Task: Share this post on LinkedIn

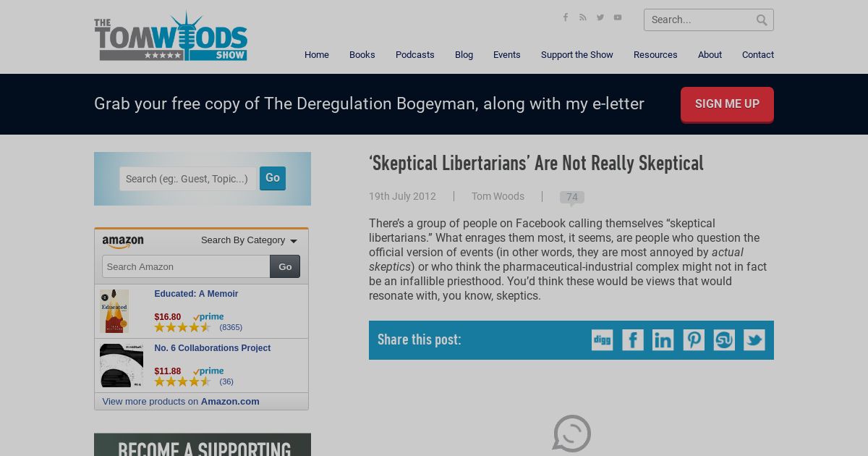Action: (663, 339)
